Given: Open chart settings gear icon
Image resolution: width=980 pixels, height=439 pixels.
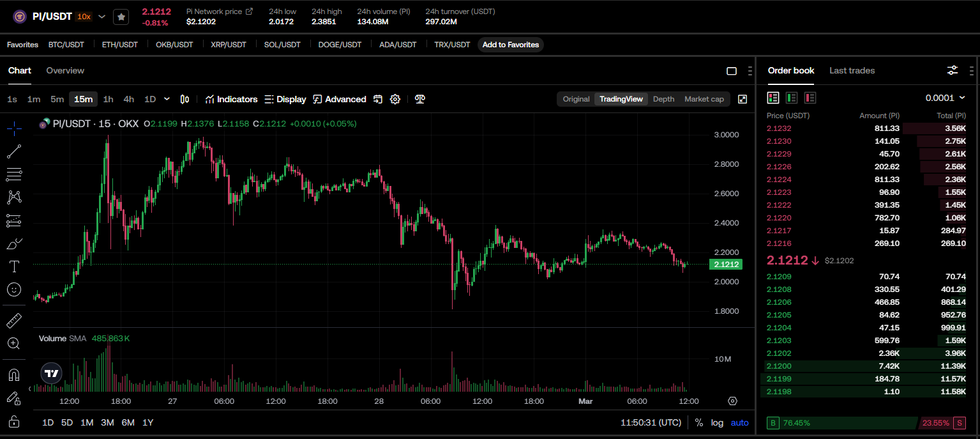Looking at the screenshot, I should [x=395, y=99].
